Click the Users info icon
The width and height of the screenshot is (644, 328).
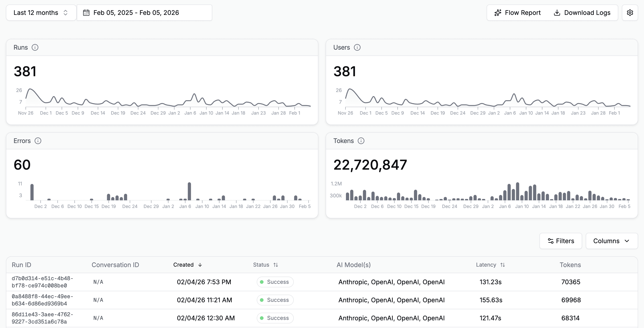[357, 47]
